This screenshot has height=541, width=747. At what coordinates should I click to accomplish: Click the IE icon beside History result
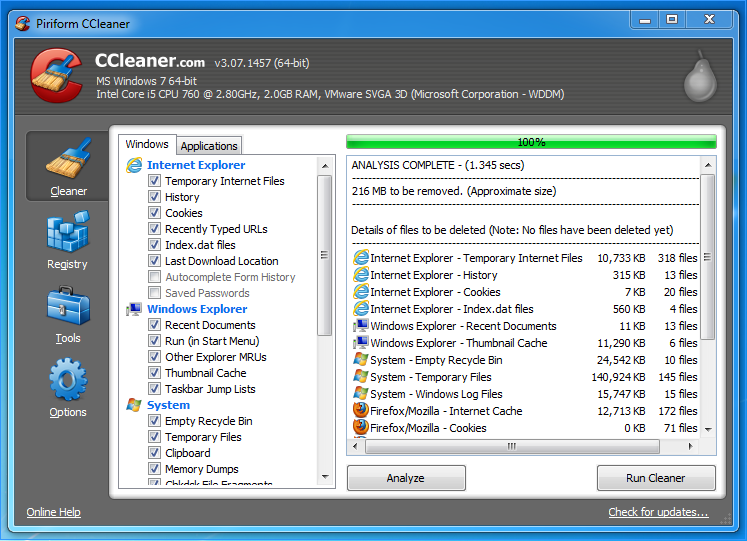pos(361,275)
